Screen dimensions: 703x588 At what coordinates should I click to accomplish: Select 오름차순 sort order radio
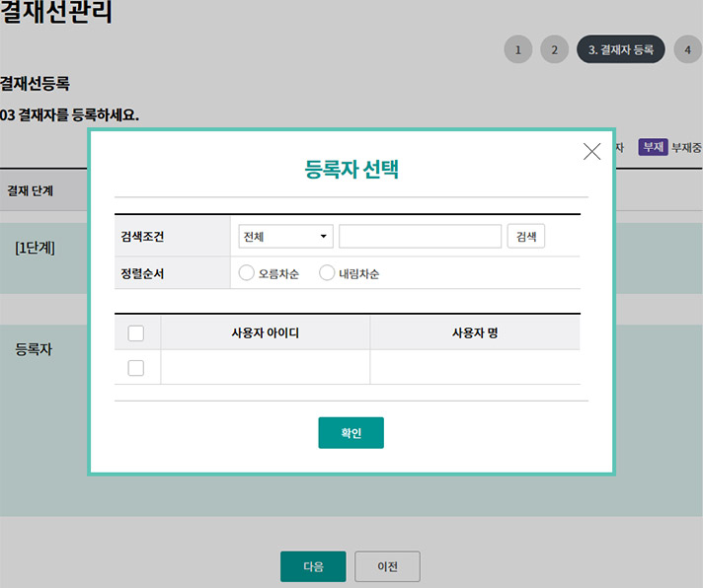[x=247, y=273]
